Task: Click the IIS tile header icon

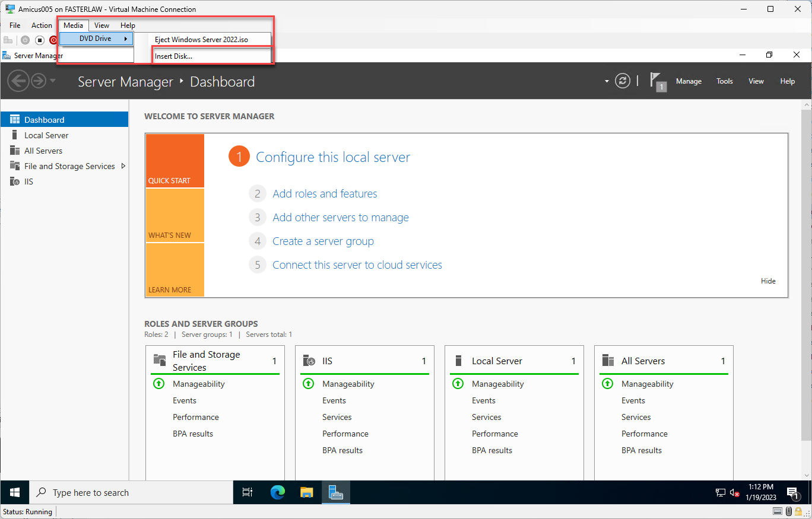Action: pyautogui.click(x=309, y=361)
